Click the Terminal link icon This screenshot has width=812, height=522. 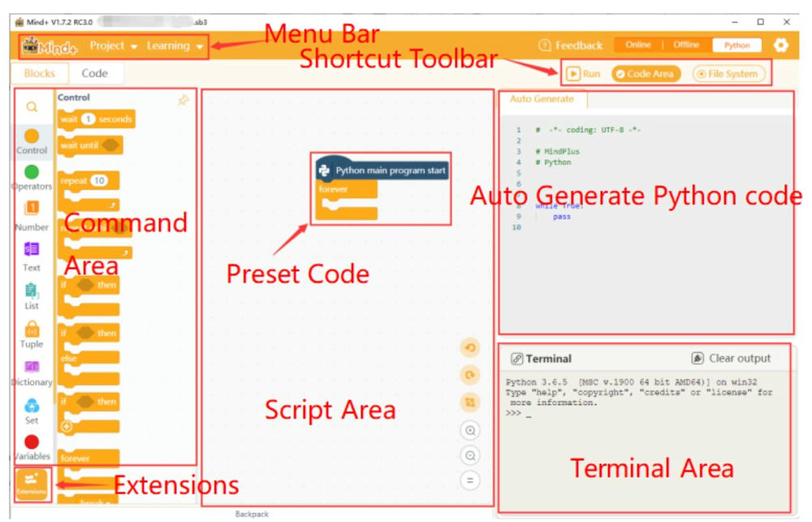pyautogui.click(x=516, y=359)
